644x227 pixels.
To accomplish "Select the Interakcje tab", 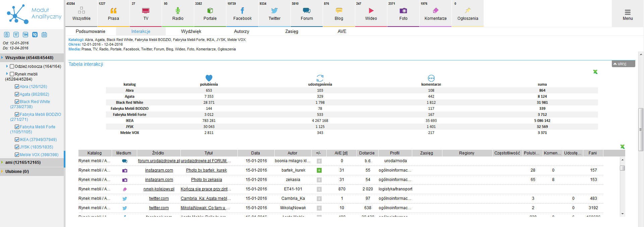I will (x=141, y=31).
